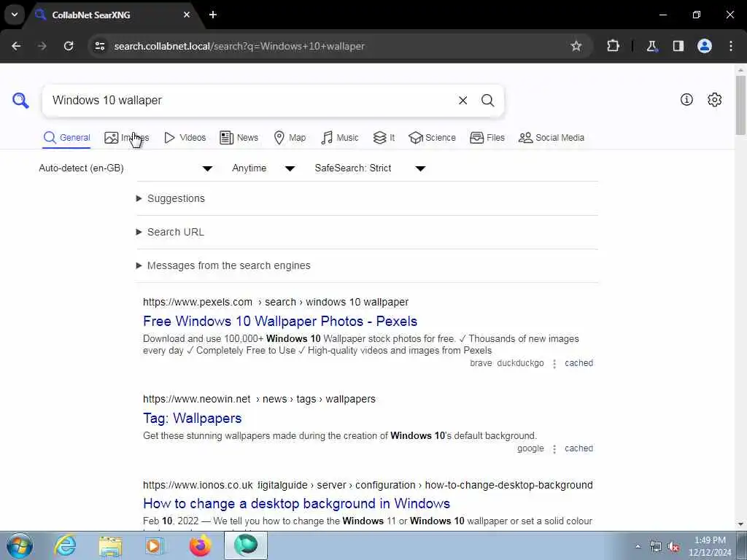Clear the search query with X
747x560 pixels.
462,101
